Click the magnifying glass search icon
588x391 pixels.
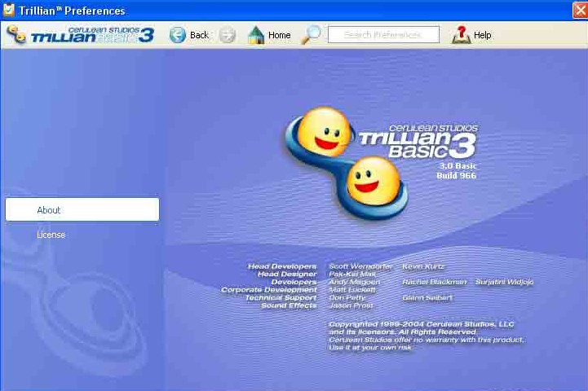pos(312,35)
